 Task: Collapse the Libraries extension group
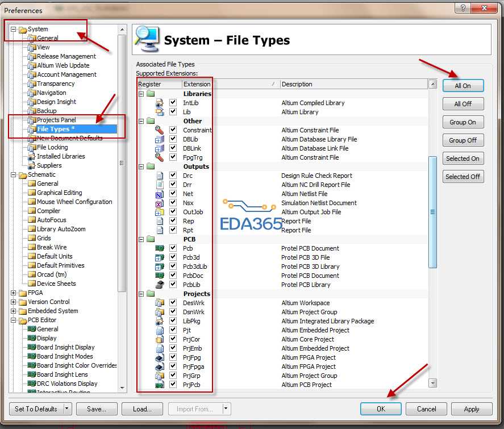click(141, 94)
